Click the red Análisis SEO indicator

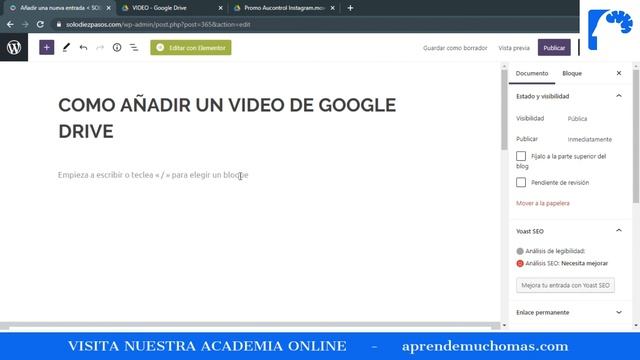[520, 263]
